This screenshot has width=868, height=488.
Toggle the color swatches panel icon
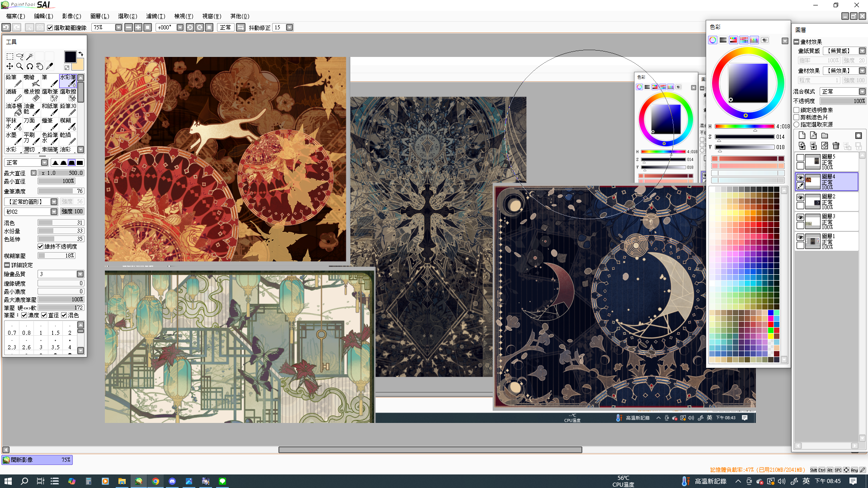[x=754, y=40]
